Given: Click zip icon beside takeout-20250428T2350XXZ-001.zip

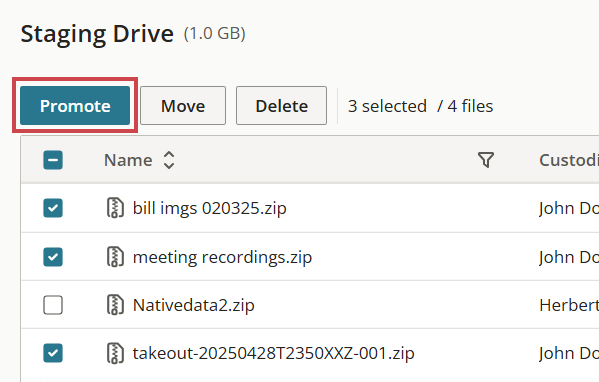Looking at the screenshot, I should pyautogui.click(x=115, y=353).
